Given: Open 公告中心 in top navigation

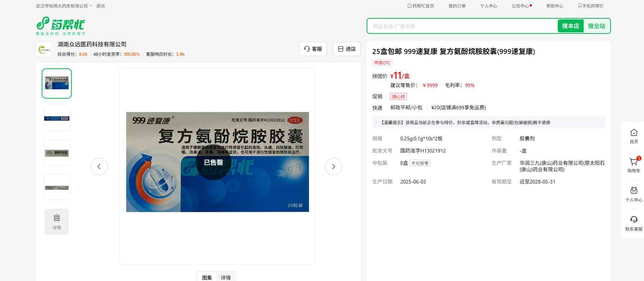Looking at the screenshot, I should [520, 6].
